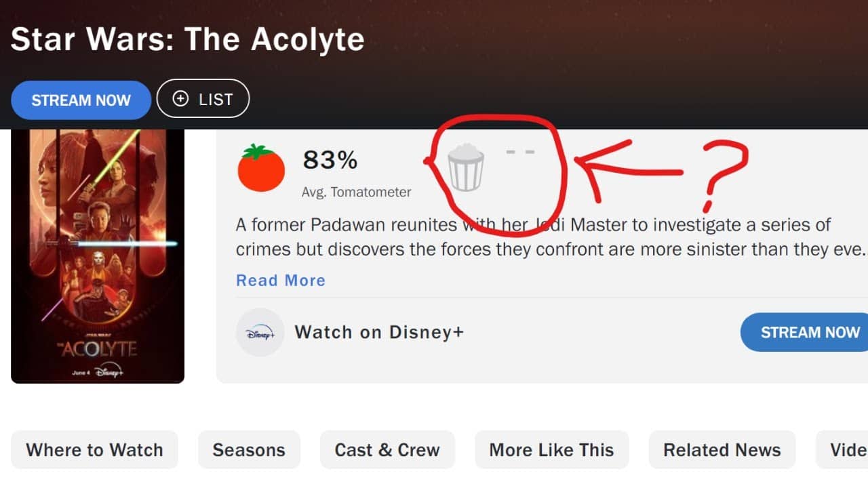Select the Seasons tab

coord(249,450)
